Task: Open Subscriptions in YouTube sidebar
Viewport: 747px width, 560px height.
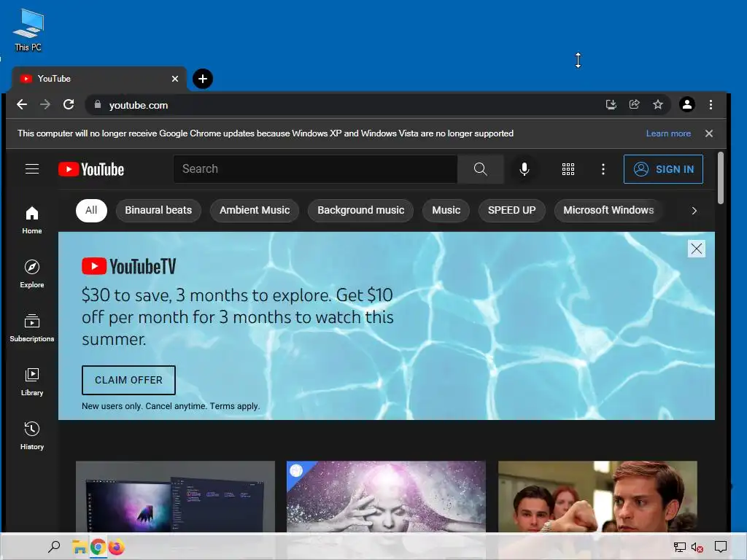Action: (x=32, y=328)
